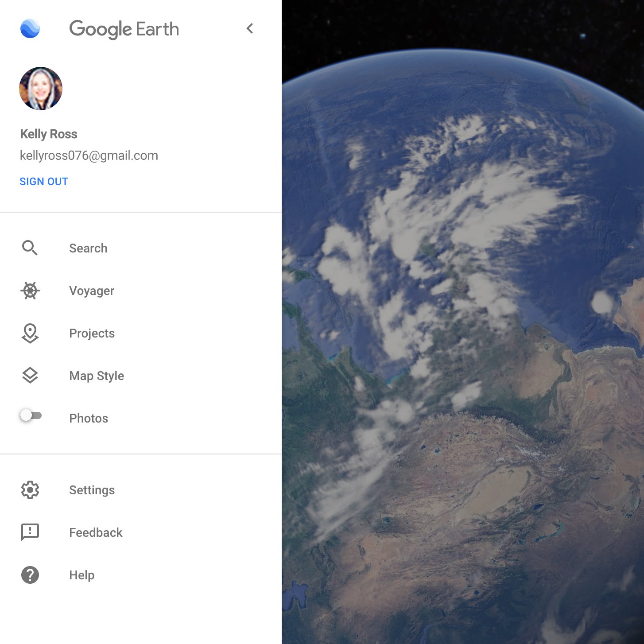Viewport: 644px width, 644px height.
Task: Toggle the Photos switch on
Action: click(x=31, y=415)
